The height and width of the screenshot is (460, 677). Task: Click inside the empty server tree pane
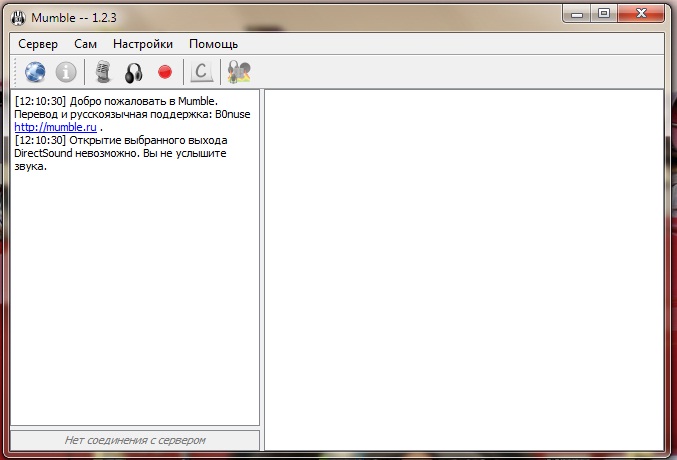coord(463,270)
